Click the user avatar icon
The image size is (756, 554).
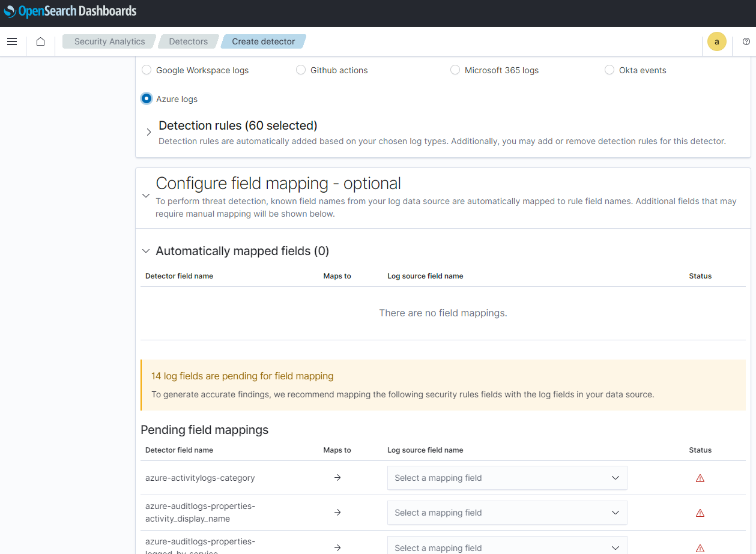click(716, 41)
